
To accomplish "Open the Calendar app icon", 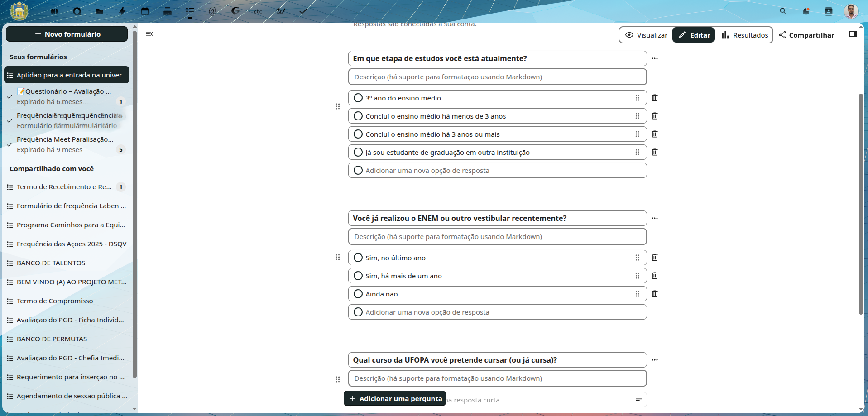I will point(145,11).
